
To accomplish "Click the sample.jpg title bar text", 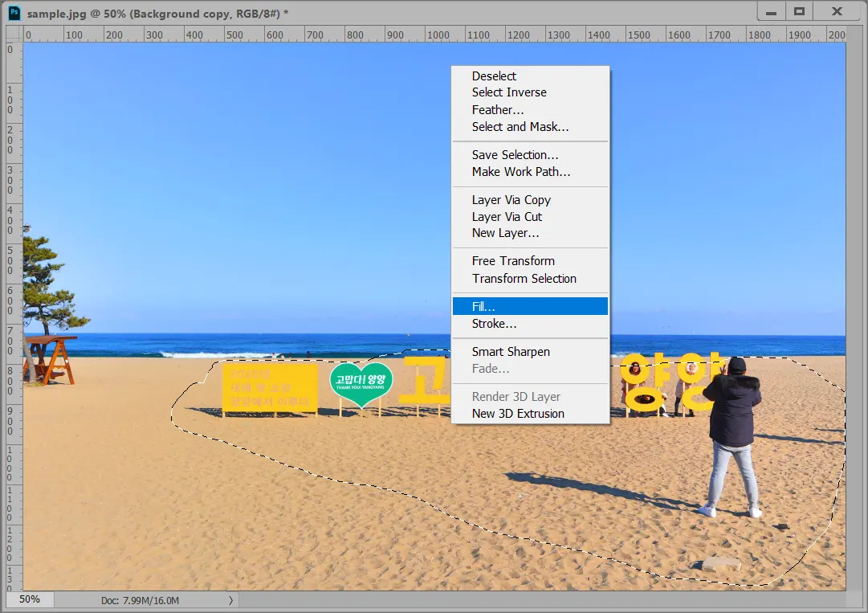I will point(157,14).
